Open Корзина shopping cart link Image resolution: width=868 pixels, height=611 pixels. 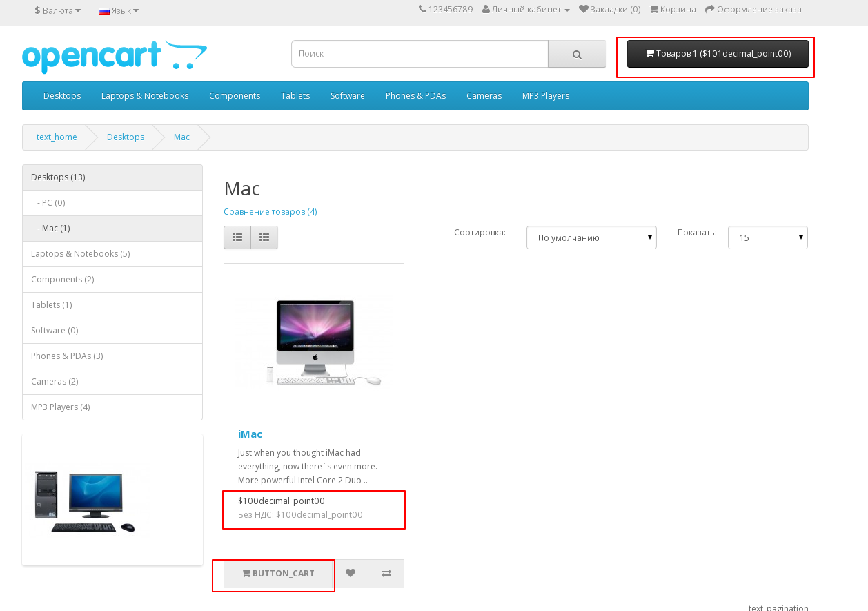coord(673,10)
